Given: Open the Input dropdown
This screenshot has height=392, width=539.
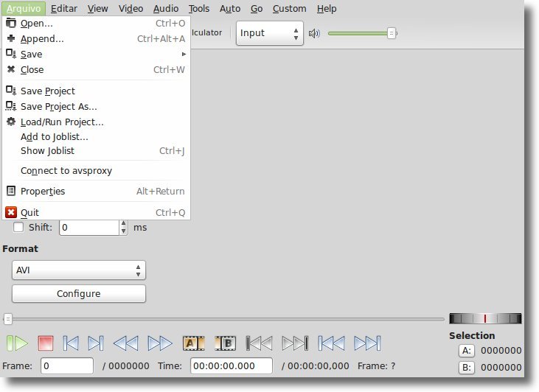Looking at the screenshot, I should [270, 33].
